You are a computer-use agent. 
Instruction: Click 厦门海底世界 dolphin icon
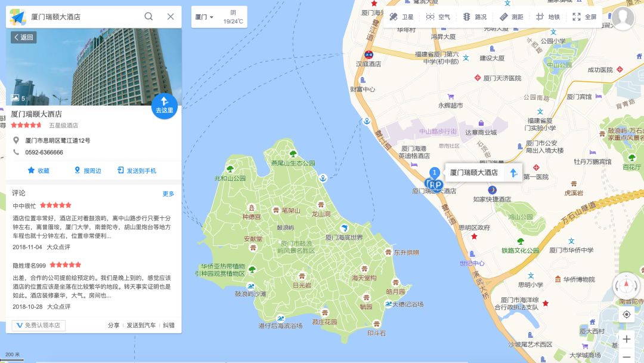344,229
